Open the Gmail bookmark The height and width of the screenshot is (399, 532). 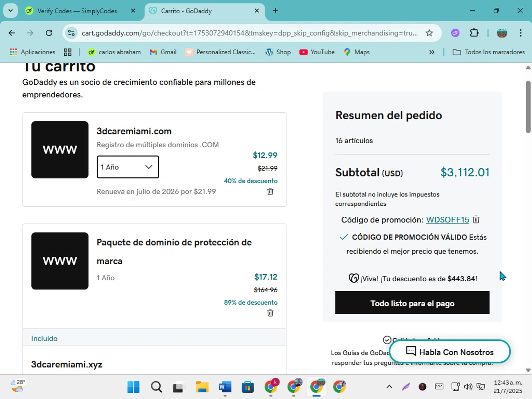(x=163, y=52)
